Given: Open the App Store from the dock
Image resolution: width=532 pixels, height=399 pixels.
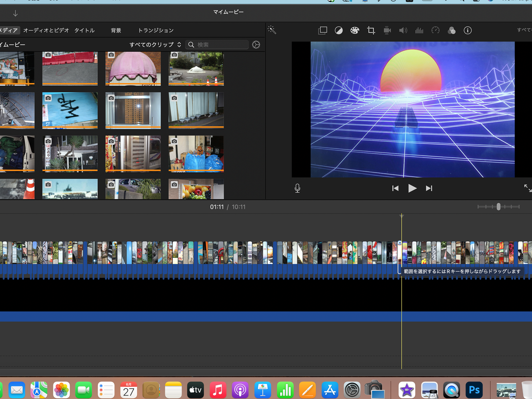Looking at the screenshot, I should tap(330, 390).
